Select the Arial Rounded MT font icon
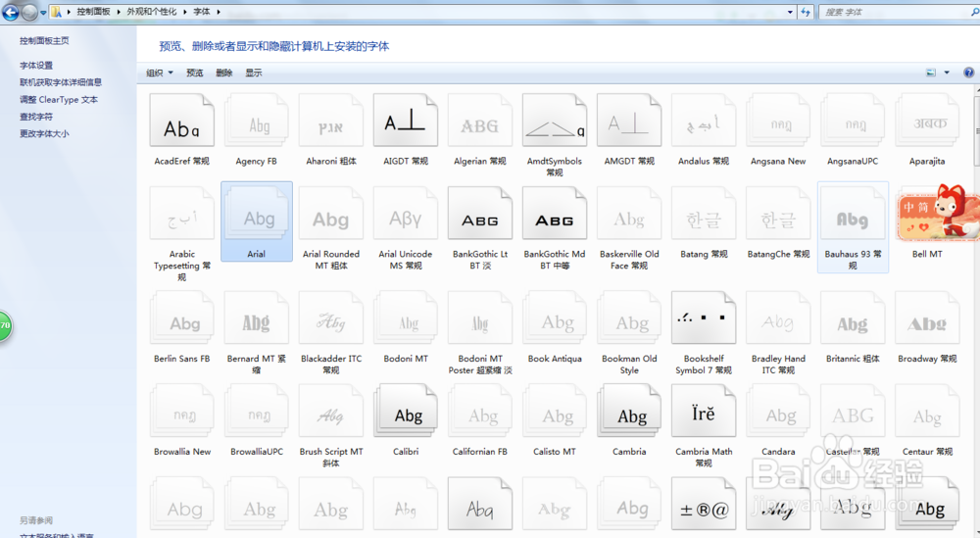Viewport: 980px width, 538px height. 330,214
